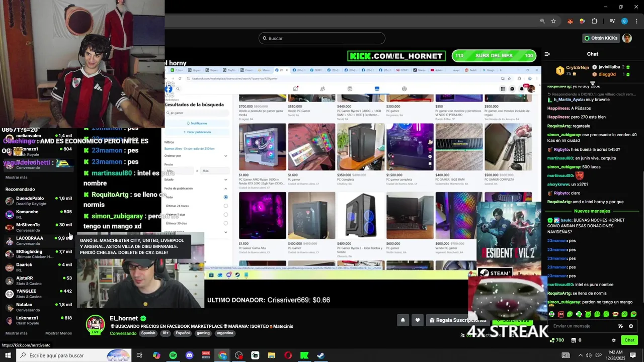
Task: Follow channel with the heart icon
Action: tap(417, 320)
